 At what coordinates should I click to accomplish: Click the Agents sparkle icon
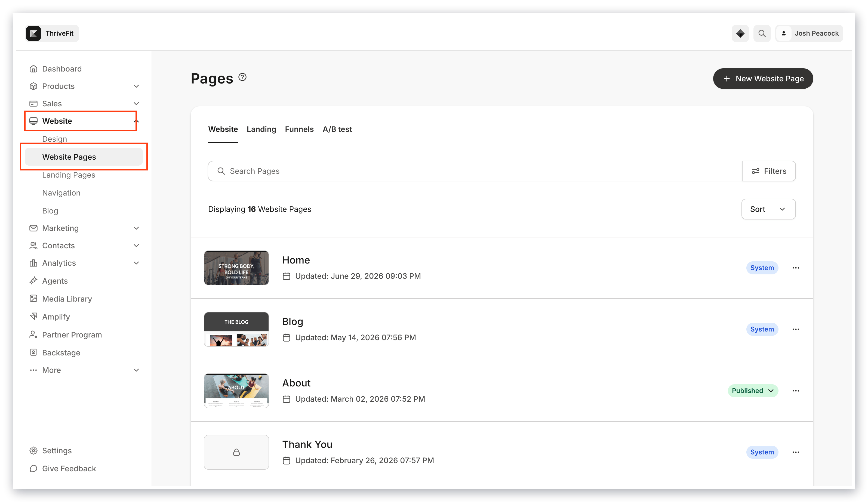[x=33, y=281]
